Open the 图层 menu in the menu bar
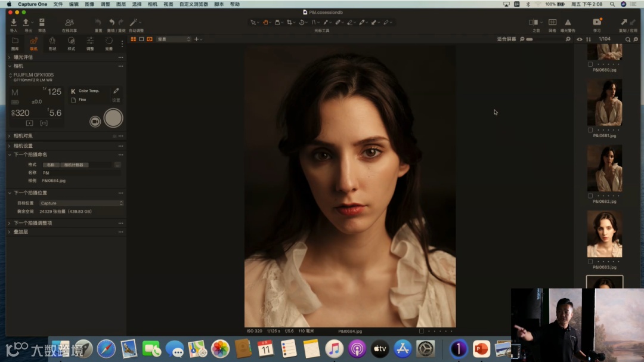The image size is (644, 362). click(120, 4)
